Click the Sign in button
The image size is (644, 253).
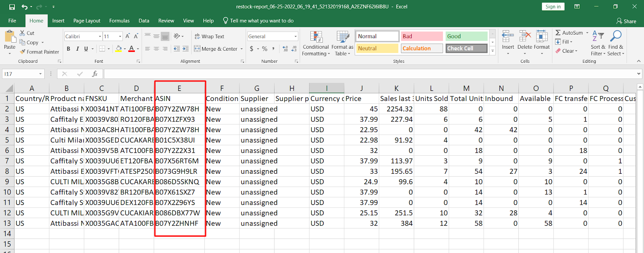[x=553, y=7]
